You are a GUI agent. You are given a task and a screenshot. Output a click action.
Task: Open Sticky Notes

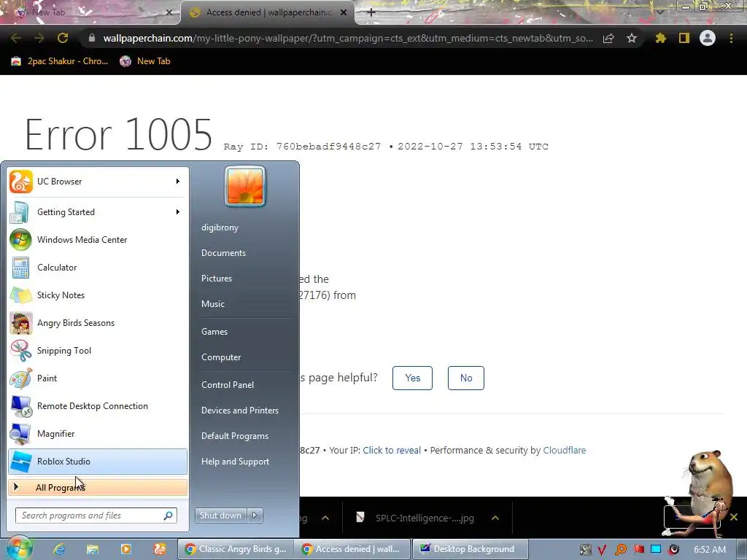click(97, 295)
